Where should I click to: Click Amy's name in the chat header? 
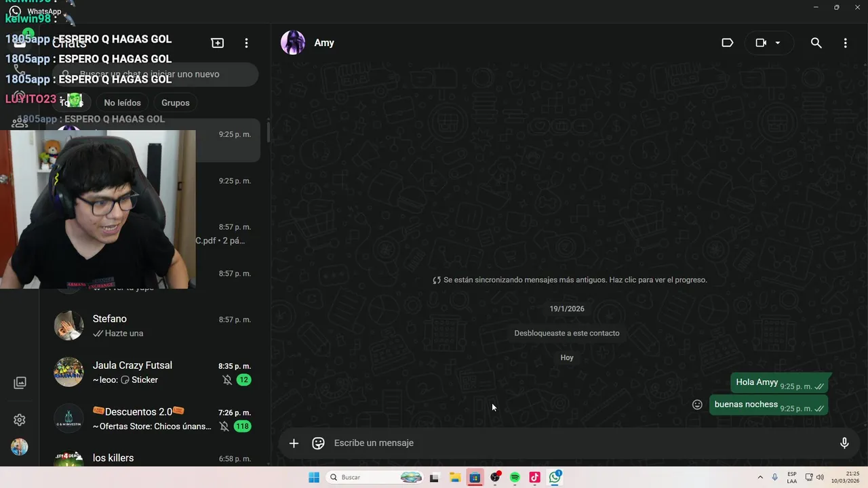(x=324, y=43)
